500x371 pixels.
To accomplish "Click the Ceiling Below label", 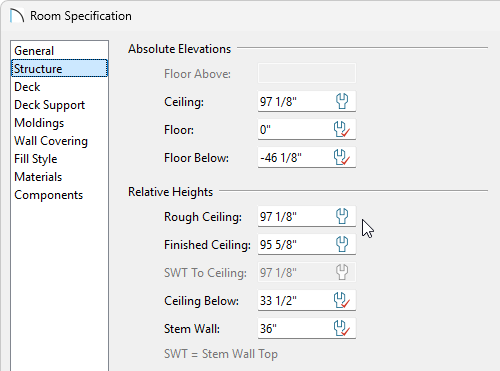I will [x=201, y=301].
